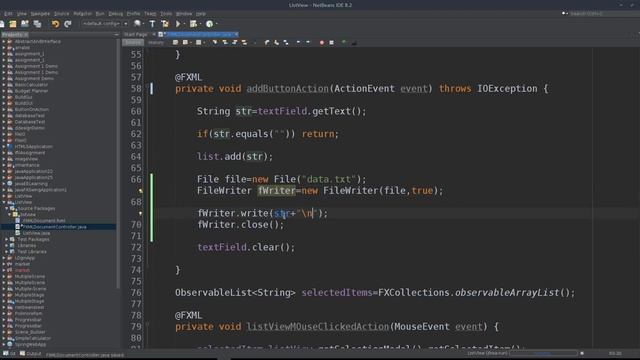Screen dimensions: 640x360
Task: Click the progress bar in status bar
Action: [543, 353]
